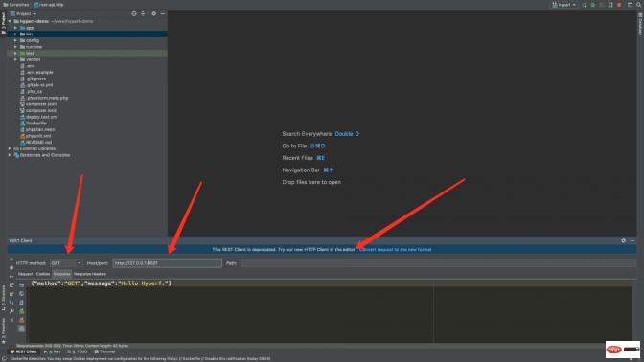Click the green print-style icon in response toolbar
Screen dimensions: 644x362
(x=22, y=311)
